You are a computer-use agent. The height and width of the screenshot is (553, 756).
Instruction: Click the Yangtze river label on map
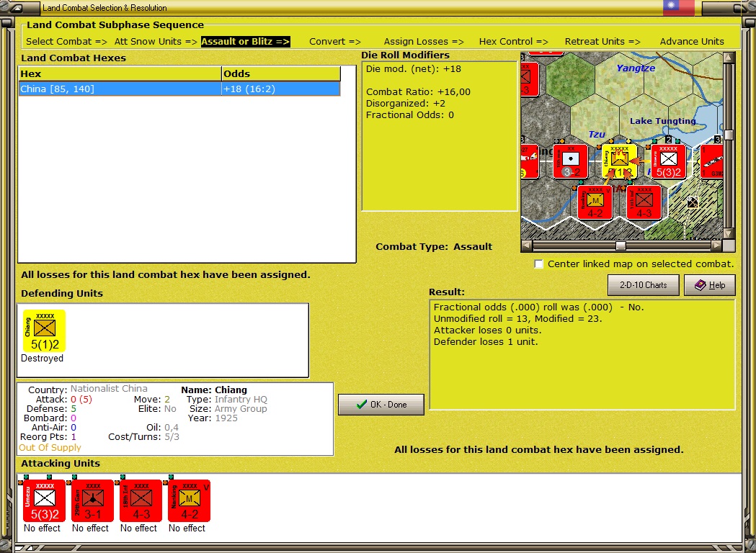click(x=636, y=68)
